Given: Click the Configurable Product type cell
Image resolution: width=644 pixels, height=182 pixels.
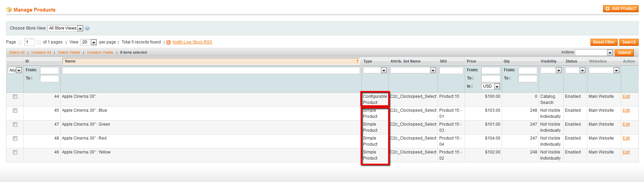Looking at the screenshot, I should tap(375, 99).
